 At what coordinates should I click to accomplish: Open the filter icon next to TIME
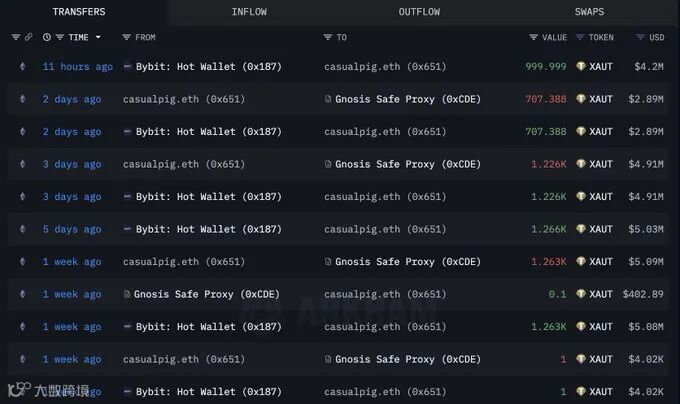(x=60, y=37)
